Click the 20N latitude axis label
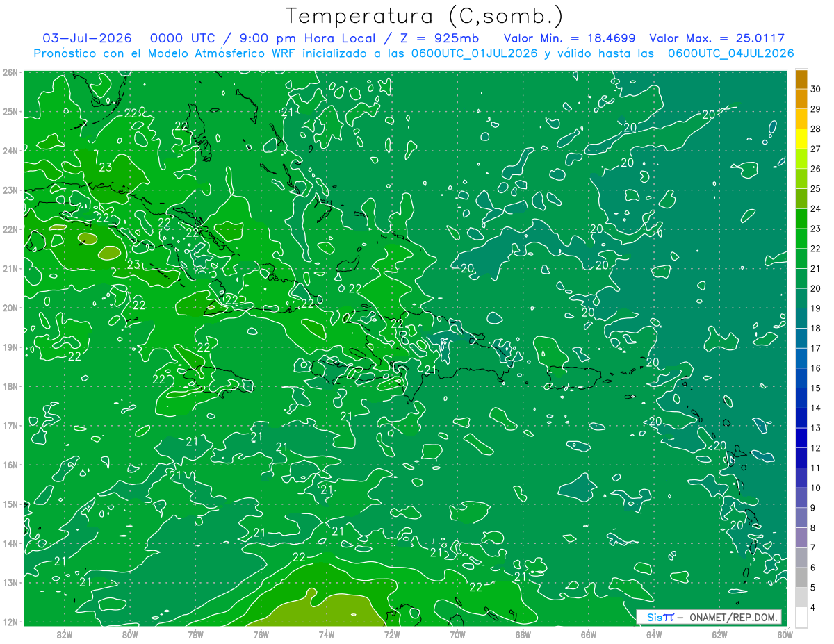Viewport: 834px width, 644px height. [10, 308]
